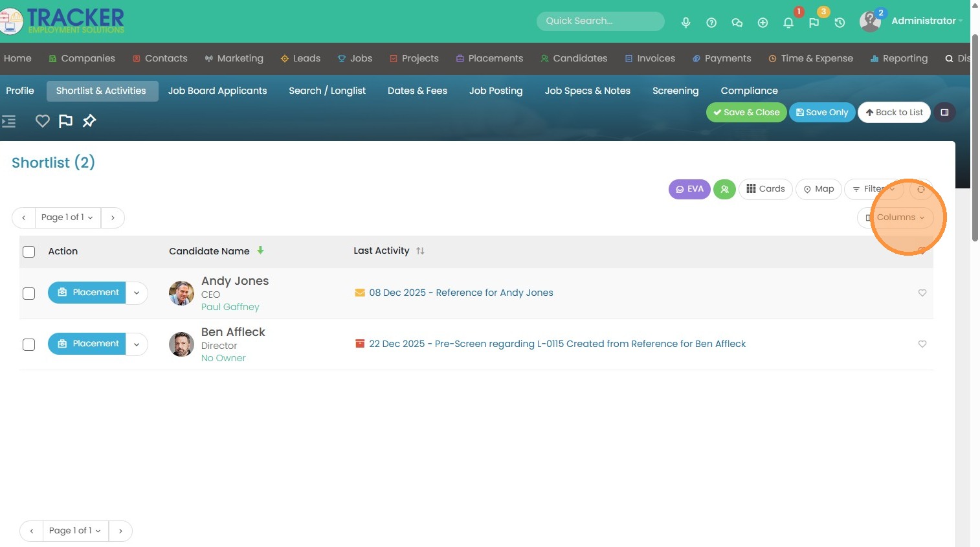The height and width of the screenshot is (547, 980).
Task: Click the Save & Close button
Action: pos(746,112)
